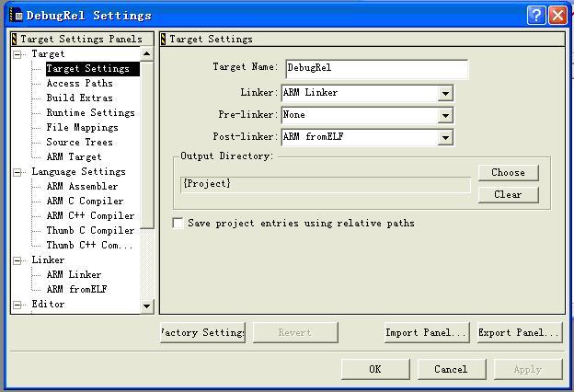The image size is (574, 392).
Task: Open the ARM C++ Compiler panel
Action: (x=90, y=215)
